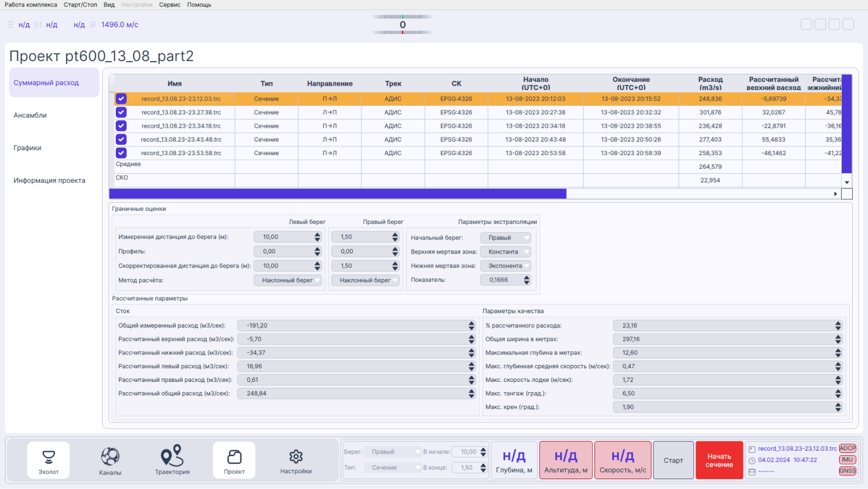Open the Настройки gear icon

[296, 460]
